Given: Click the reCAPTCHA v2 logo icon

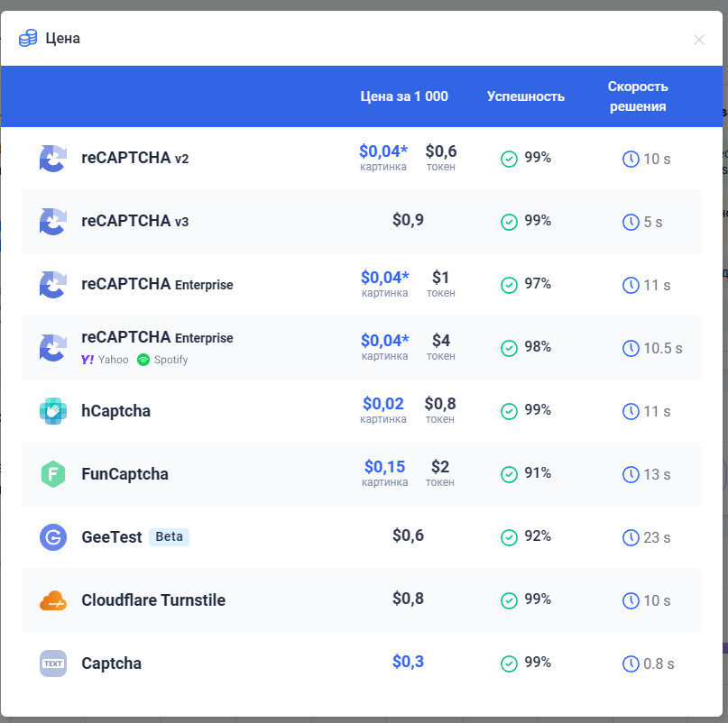Looking at the screenshot, I should pos(53,159).
